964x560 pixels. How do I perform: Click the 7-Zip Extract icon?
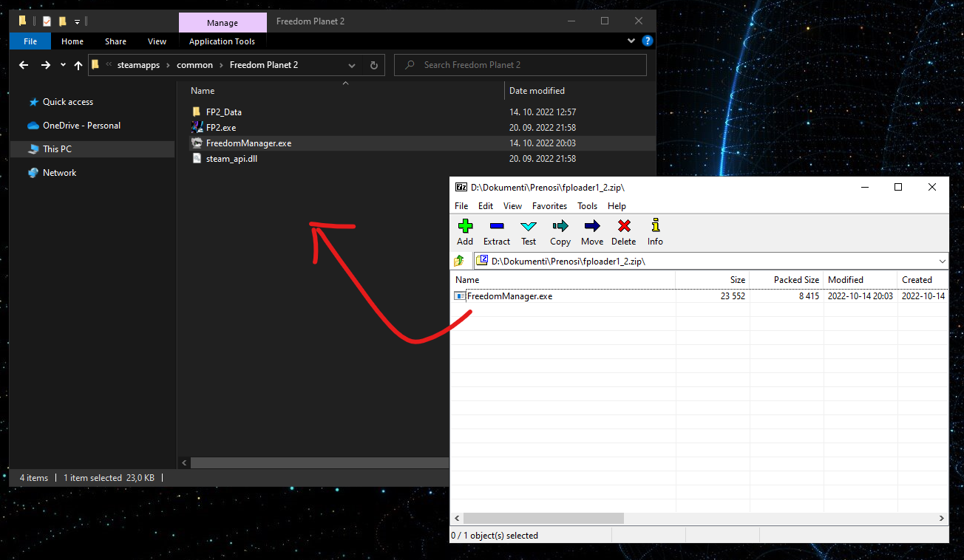497,226
